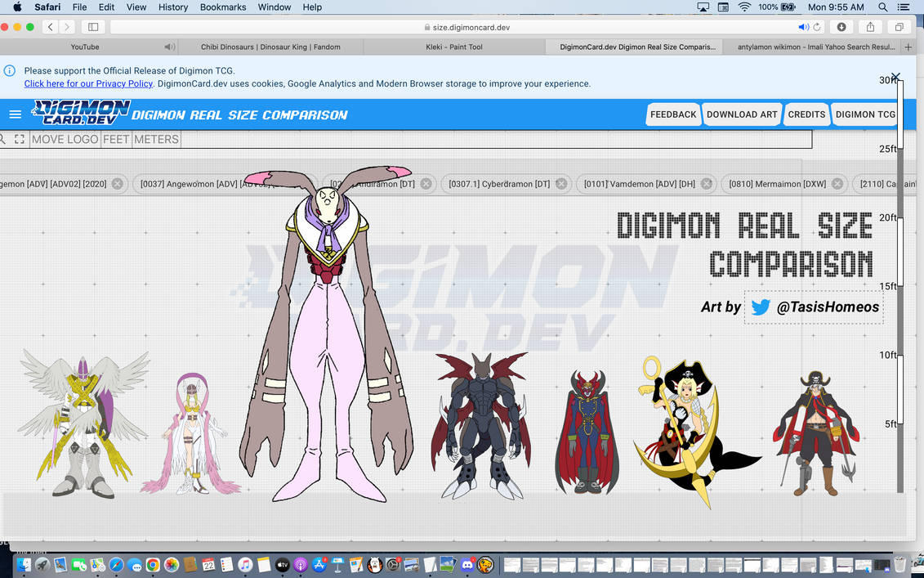Mute audio via address bar speaker icon
This screenshot has width=924, height=578.
[x=802, y=27]
